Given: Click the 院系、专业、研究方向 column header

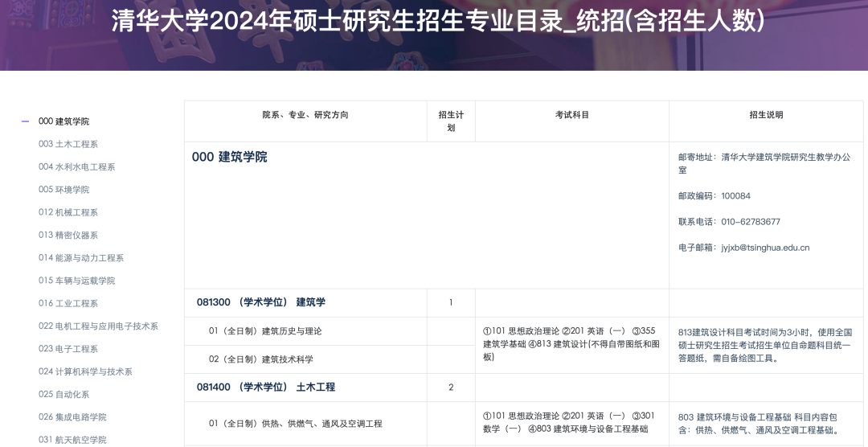Looking at the screenshot, I should [305, 115].
